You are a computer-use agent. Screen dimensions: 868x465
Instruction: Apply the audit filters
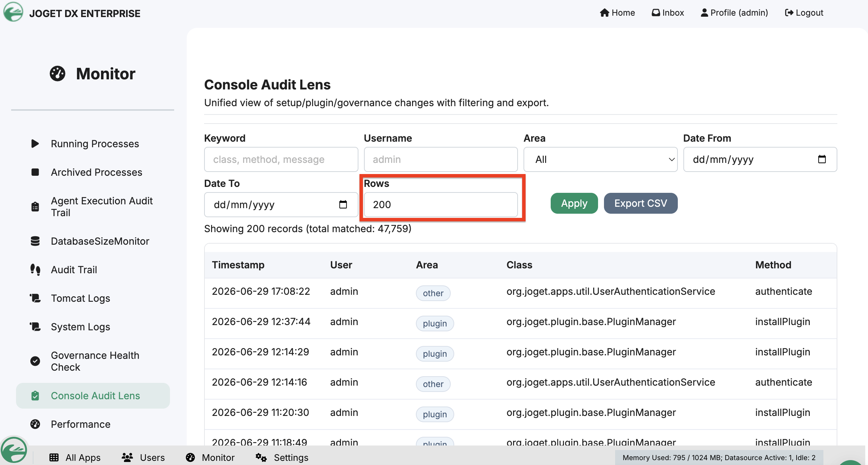tap(574, 203)
